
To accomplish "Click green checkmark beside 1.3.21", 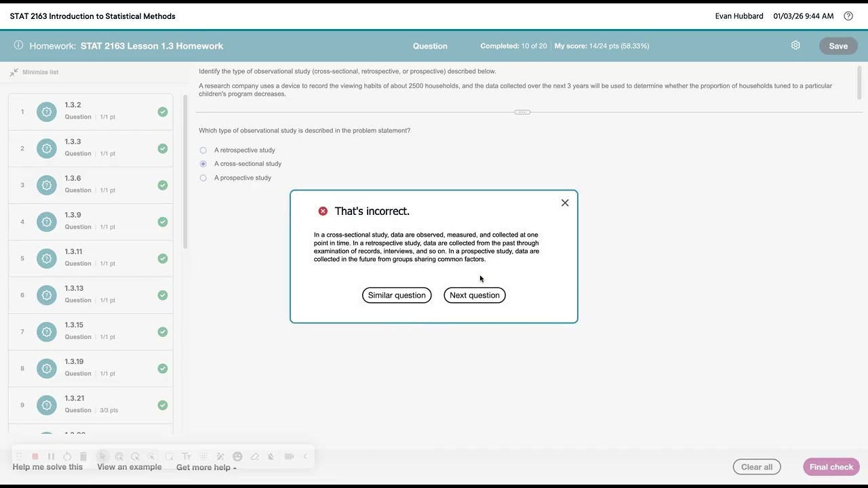I will 163,405.
